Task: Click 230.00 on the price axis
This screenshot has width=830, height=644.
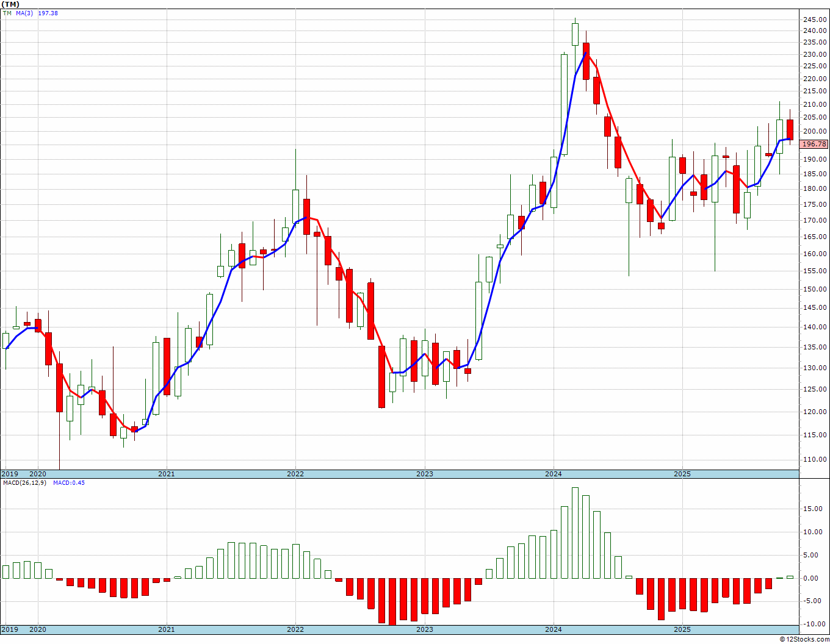Action: pos(815,54)
